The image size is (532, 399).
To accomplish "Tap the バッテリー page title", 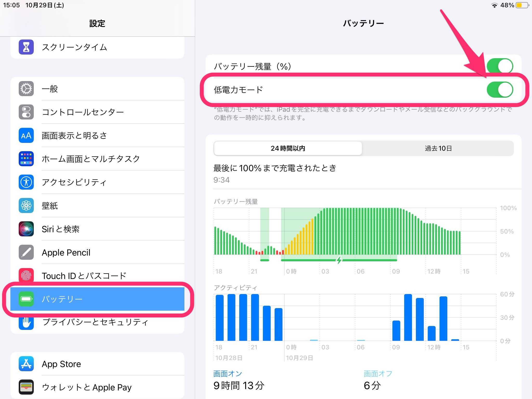I will coord(363,23).
